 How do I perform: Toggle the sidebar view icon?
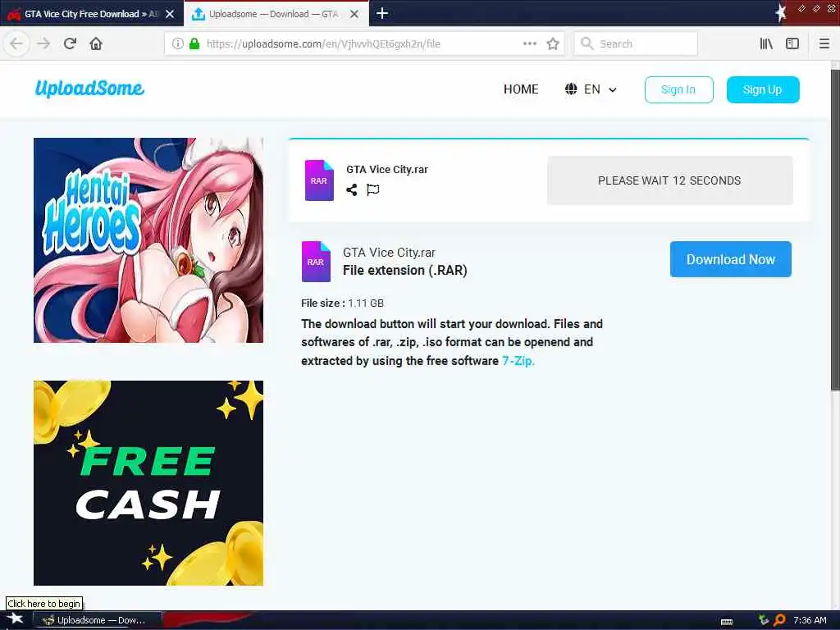pos(792,43)
